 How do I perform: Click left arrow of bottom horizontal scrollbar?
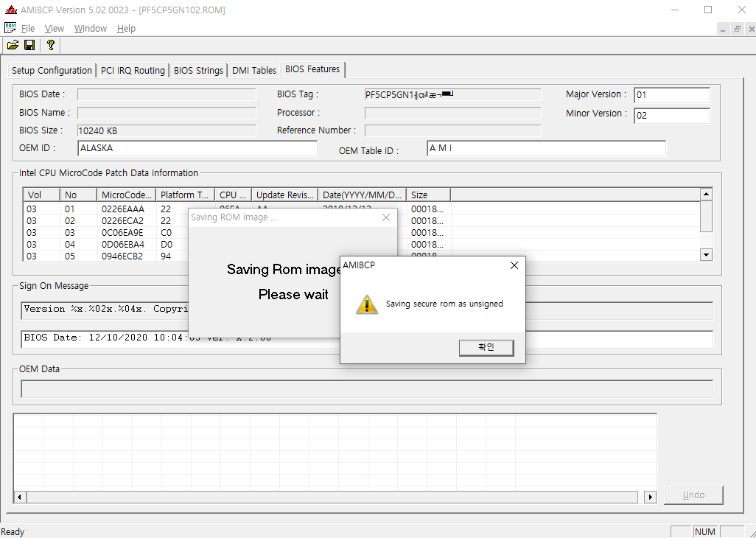point(19,497)
